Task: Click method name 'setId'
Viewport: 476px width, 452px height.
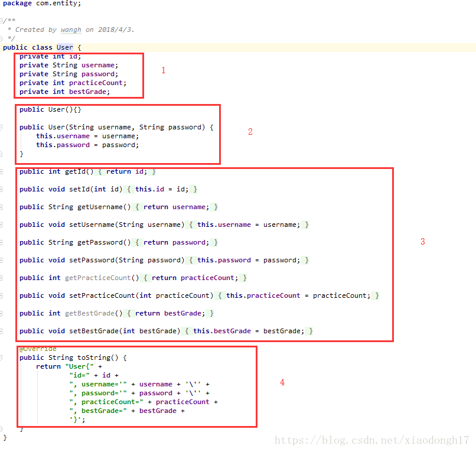Action: 79,189
